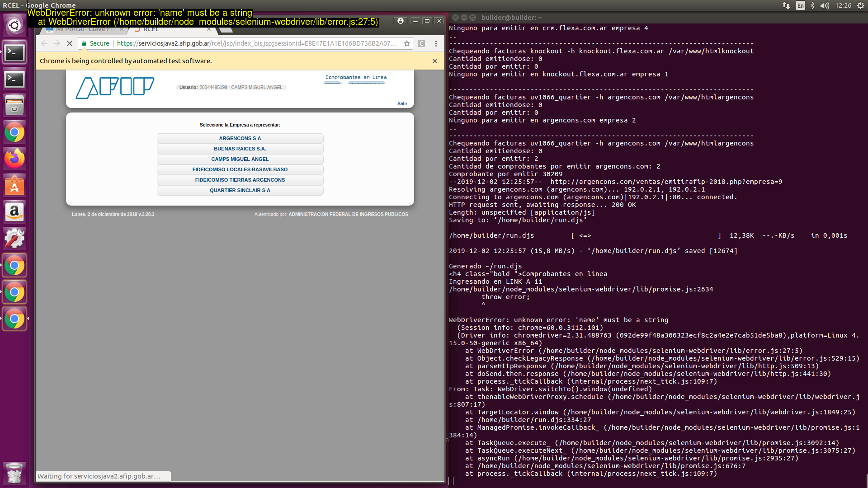Select FIDEICOMISO TIERRAS ARGENCONS
The image size is (868, 488).
click(x=240, y=180)
